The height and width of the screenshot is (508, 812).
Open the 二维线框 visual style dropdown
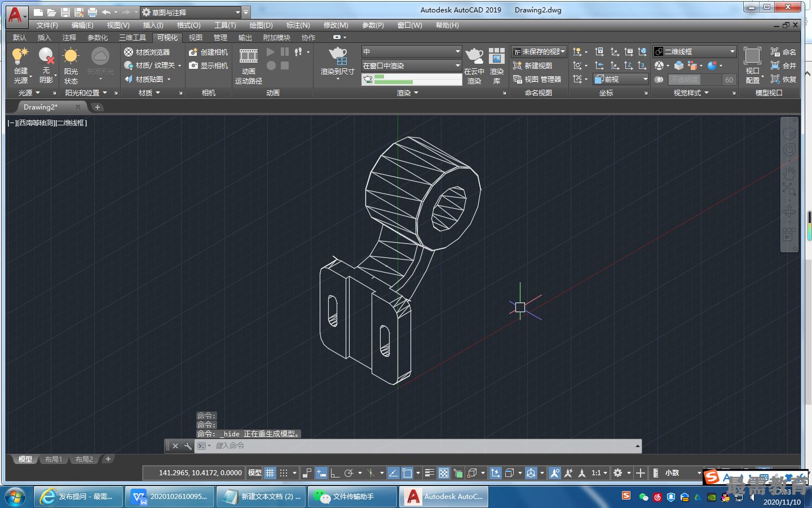[x=695, y=51]
